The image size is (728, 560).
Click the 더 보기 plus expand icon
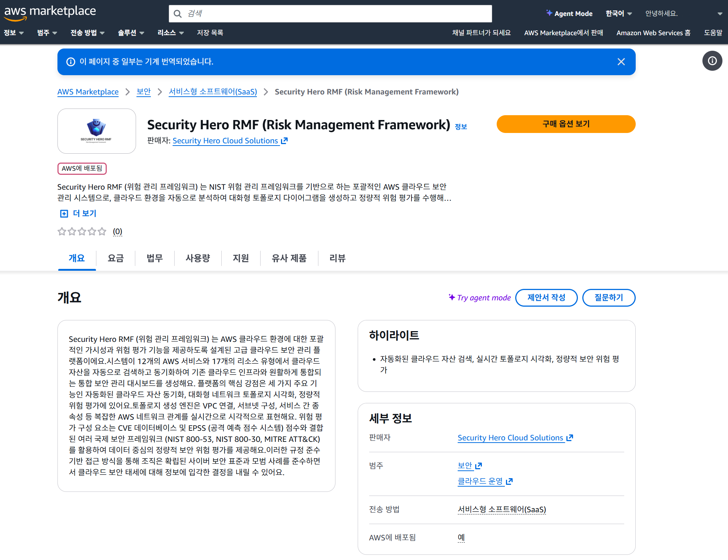pos(64,214)
